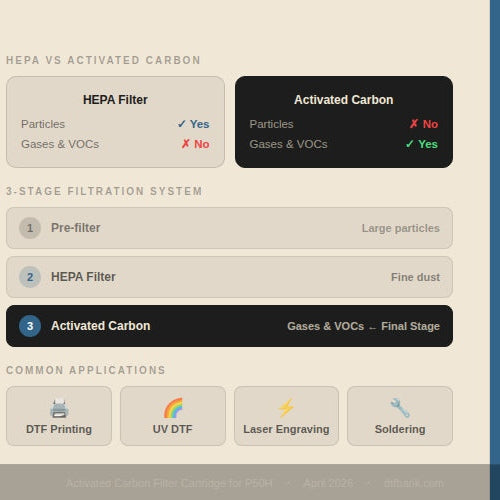This screenshot has width=500, height=500.
Task: Click the blue number 3 stage badge
Action: click(30, 326)
